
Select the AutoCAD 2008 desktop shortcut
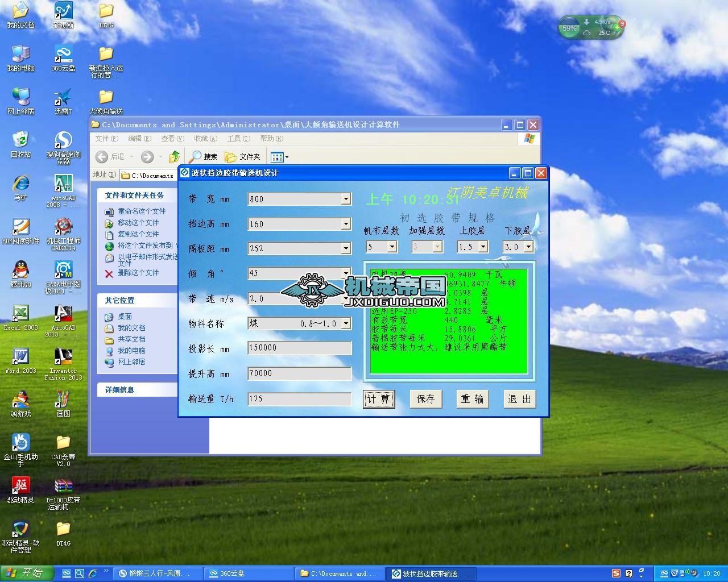click(63, 191)
